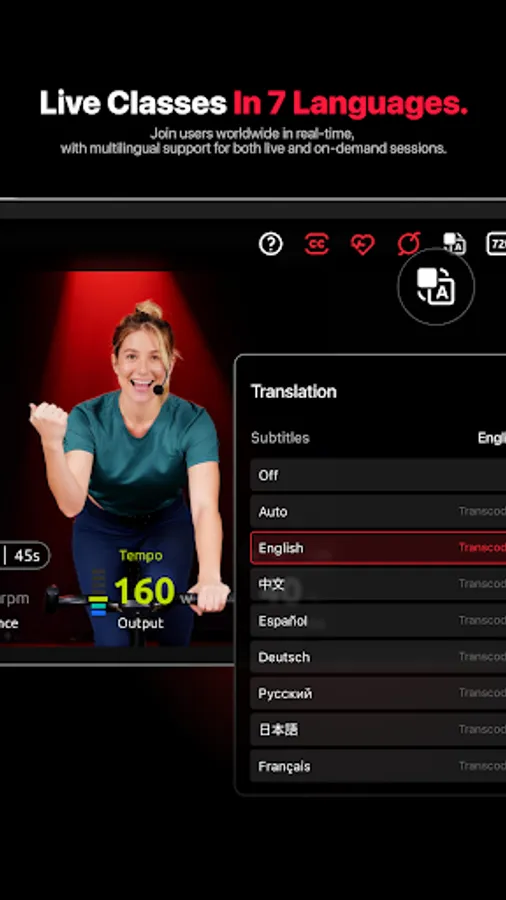Turn subtitles Off
This screenshot has height=900, width=506.
378,475
